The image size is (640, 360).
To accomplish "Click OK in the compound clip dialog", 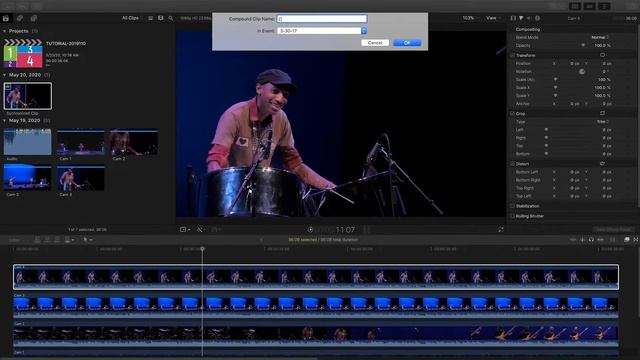I will 407,43.
